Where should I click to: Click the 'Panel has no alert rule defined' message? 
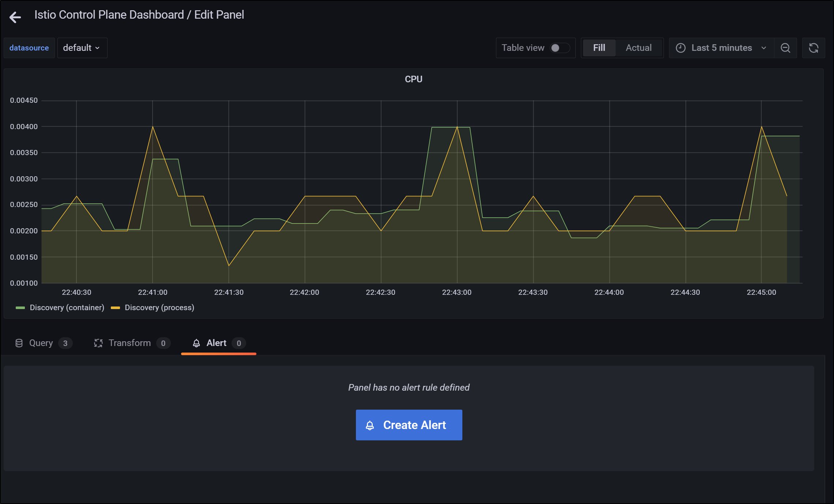tap(409, 387)
